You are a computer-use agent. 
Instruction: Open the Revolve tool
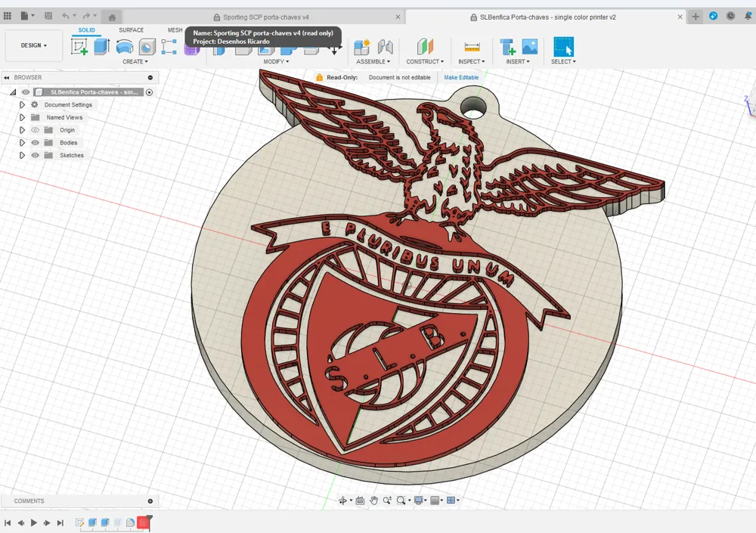[x=123, y=47]
